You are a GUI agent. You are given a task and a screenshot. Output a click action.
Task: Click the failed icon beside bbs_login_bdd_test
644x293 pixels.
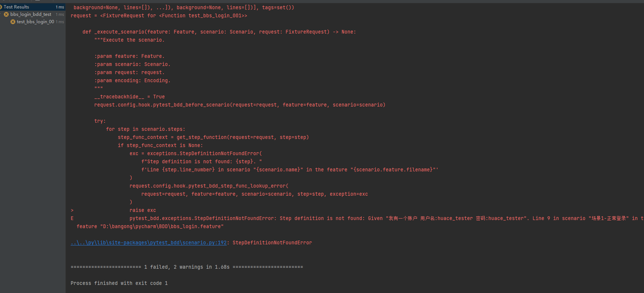coord(6,14)
